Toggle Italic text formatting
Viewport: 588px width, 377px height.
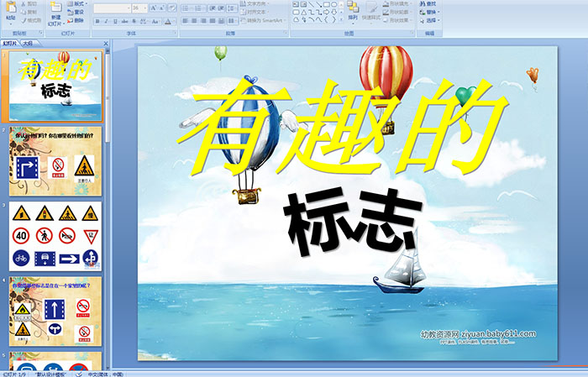[x=104, y=21]
